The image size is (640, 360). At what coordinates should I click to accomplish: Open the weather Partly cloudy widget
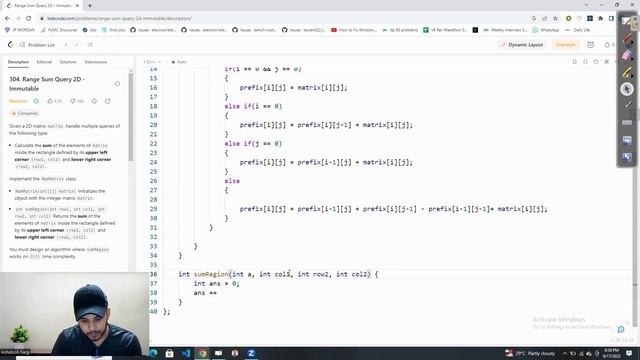tap(530, 353)
